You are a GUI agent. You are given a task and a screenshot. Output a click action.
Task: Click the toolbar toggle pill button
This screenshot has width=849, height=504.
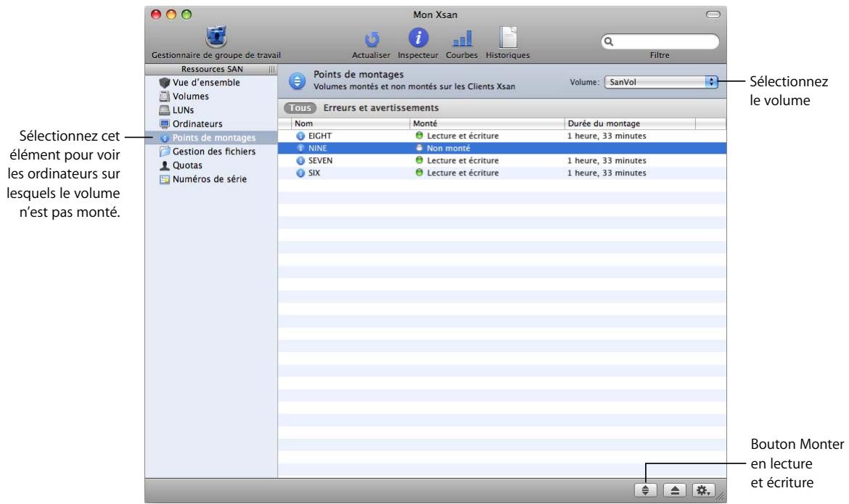pos(713,15)
